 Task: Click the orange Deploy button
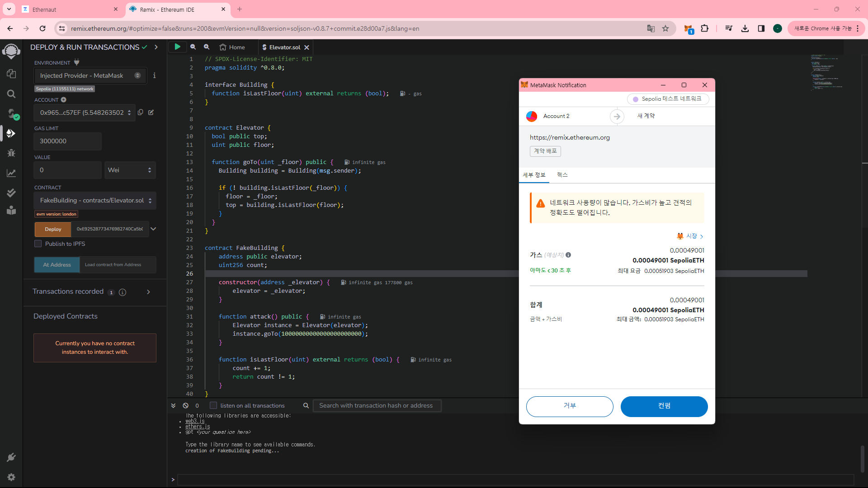[x=53, y=229]
